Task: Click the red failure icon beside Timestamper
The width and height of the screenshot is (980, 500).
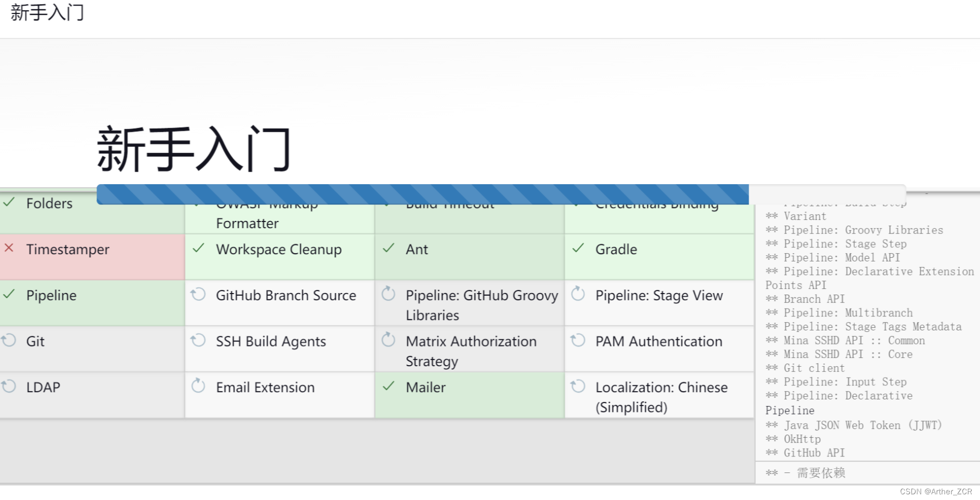Action: [9, 249]
